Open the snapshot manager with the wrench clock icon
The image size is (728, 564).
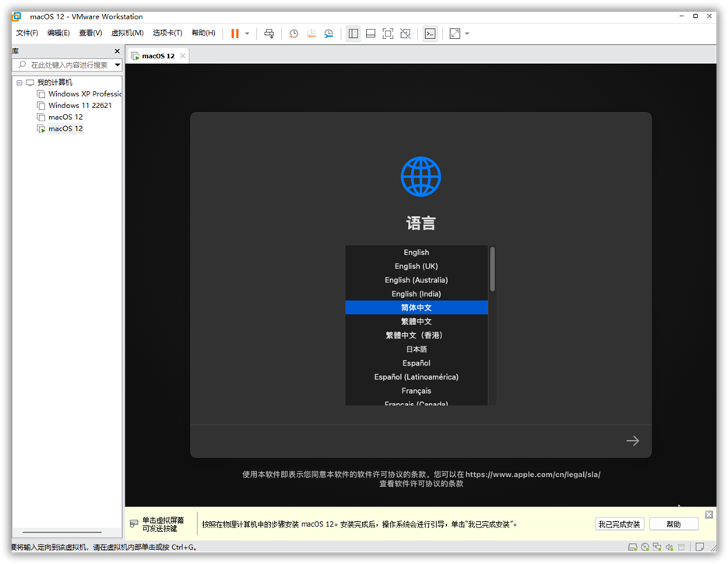point(329,33)
